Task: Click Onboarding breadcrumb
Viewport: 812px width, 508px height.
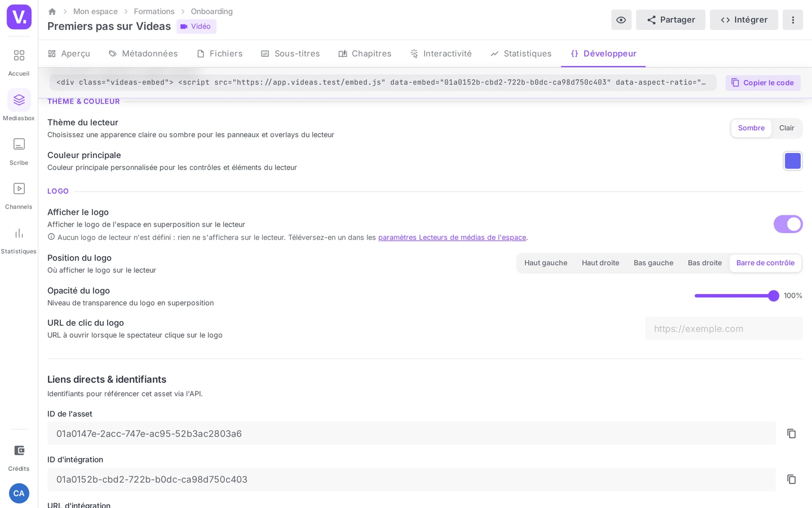Action: point(212,11)
